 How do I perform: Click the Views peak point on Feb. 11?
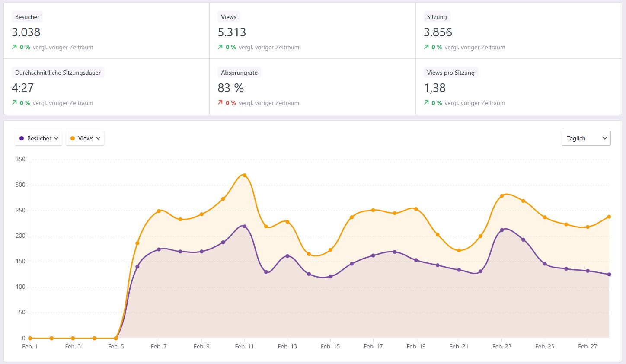pyautogui.click(x=245, y=175)
